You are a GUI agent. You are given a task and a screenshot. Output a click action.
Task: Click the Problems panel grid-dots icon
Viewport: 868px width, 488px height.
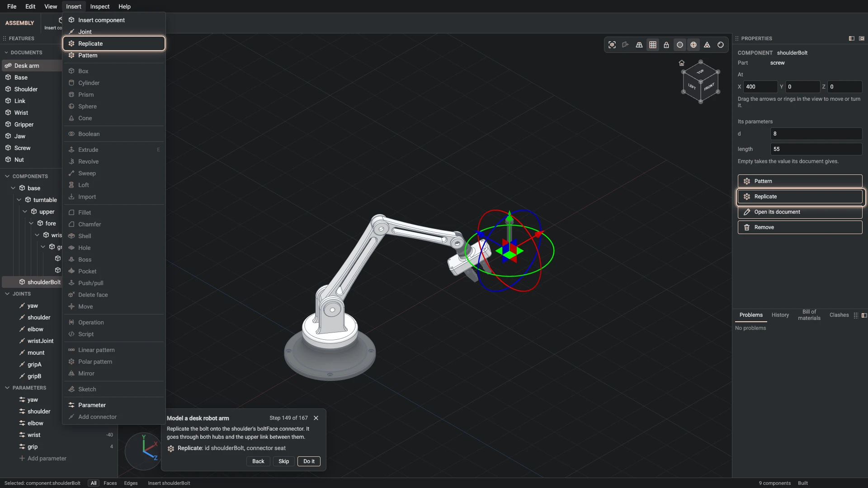tap(856, 315)
